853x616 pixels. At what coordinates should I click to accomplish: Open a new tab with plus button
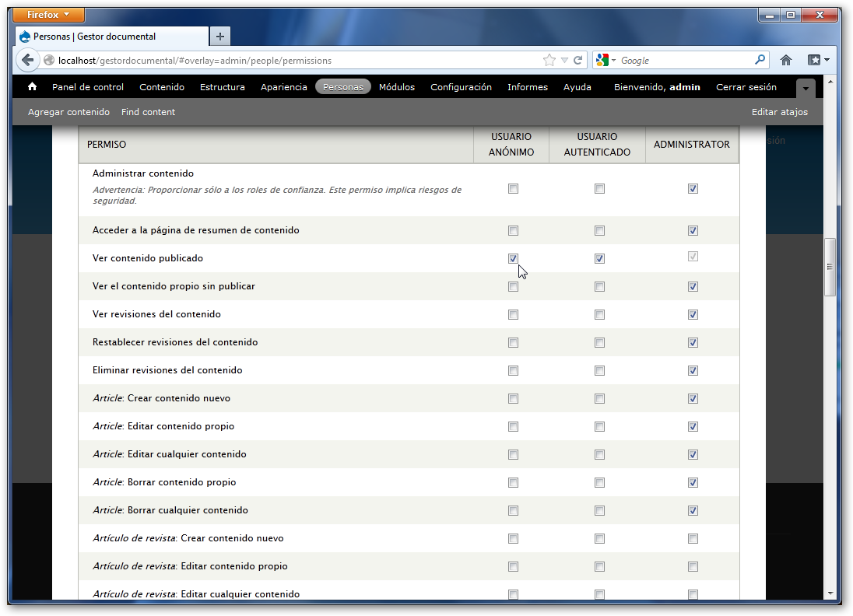coord(220,37)
